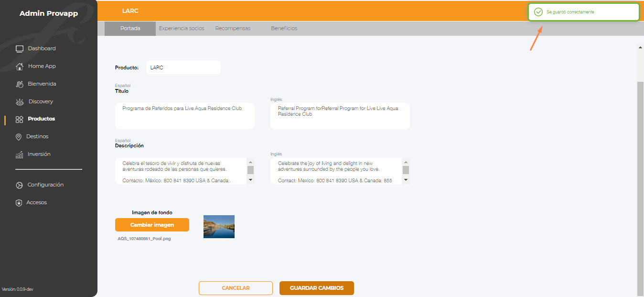Click the GUARDAR CAMBIOS button

[317, 288]
